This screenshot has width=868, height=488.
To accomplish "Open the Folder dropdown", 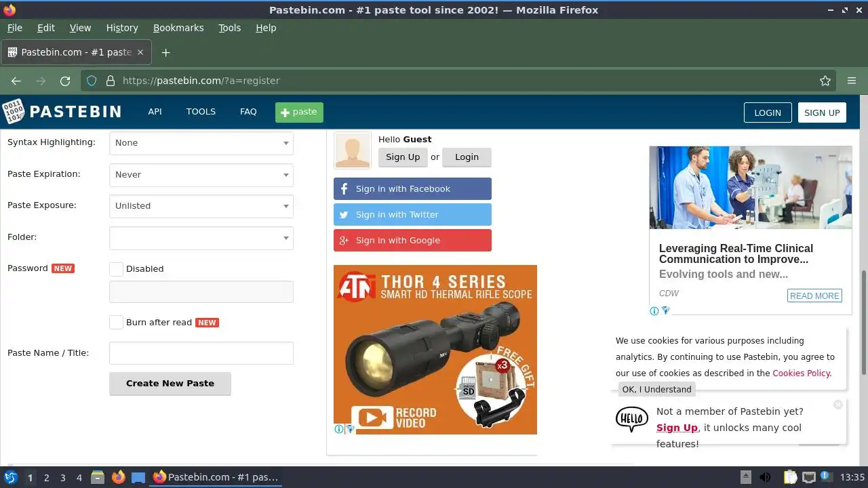I will click(201, 238).
